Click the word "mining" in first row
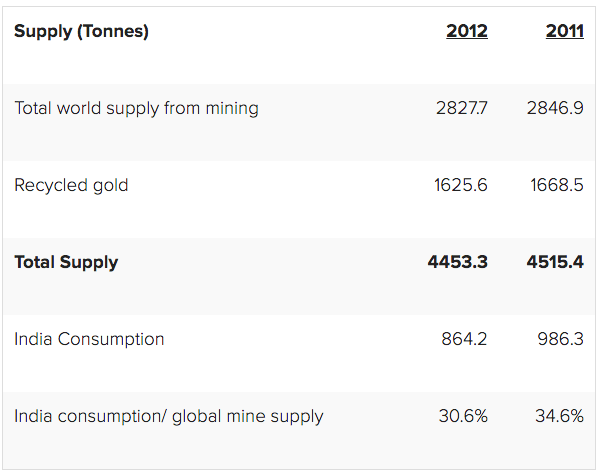The width and height of the screenshot is (600, 474). 232,108
